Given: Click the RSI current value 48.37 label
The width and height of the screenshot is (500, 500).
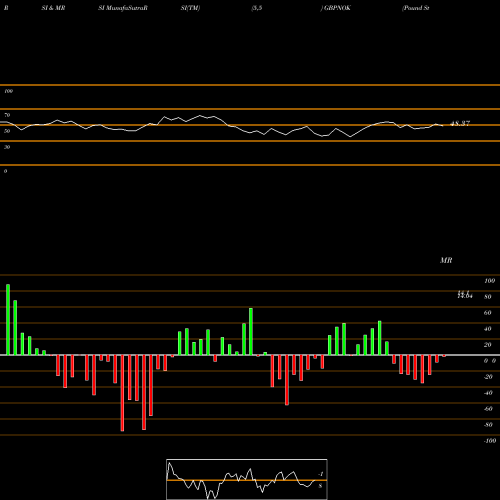Looking at the screenshot, I should [x=460, y=124].
